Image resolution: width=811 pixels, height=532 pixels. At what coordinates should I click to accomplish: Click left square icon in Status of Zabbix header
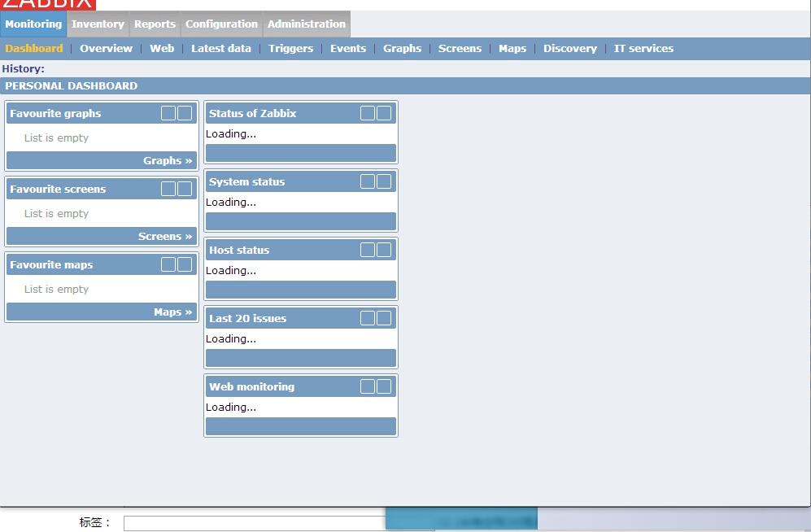(x=368, y=113)
